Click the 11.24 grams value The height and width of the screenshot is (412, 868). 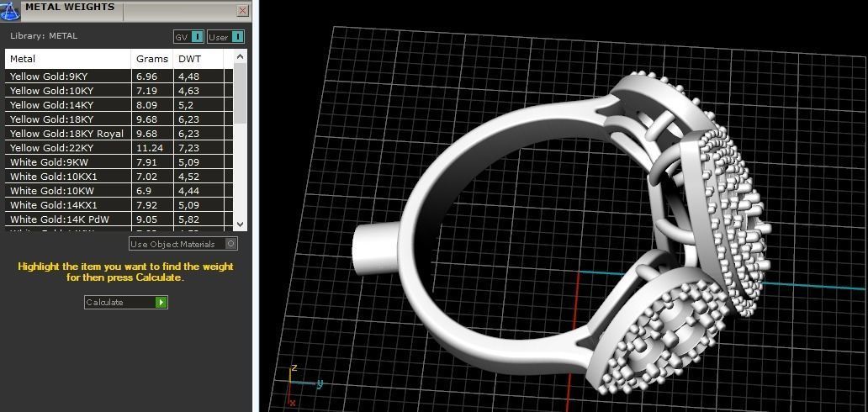[150, 148]
